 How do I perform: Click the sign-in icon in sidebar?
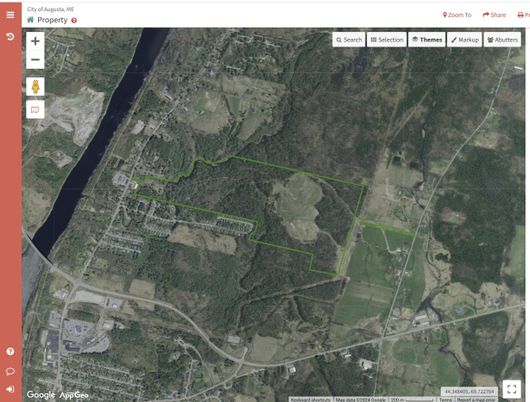[10, 389]
